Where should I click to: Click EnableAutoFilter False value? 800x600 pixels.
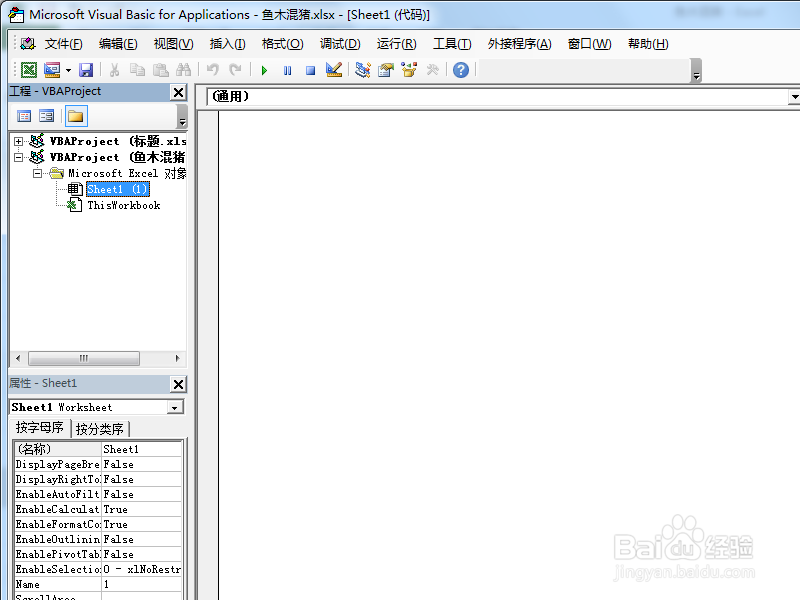[x=142, y=494]
